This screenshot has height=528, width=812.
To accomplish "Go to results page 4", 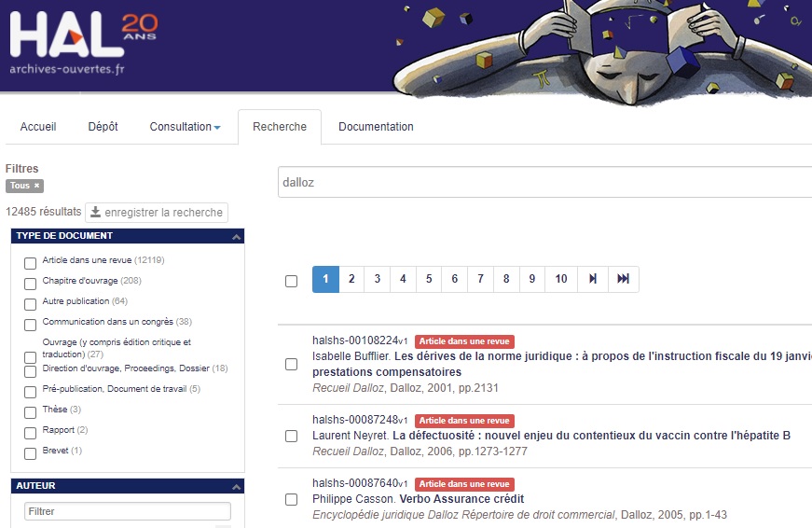I will point(403,279).
